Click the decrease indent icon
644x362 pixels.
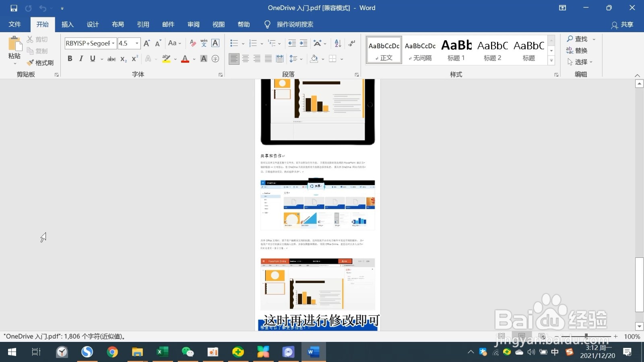click(x=292, y=43)
